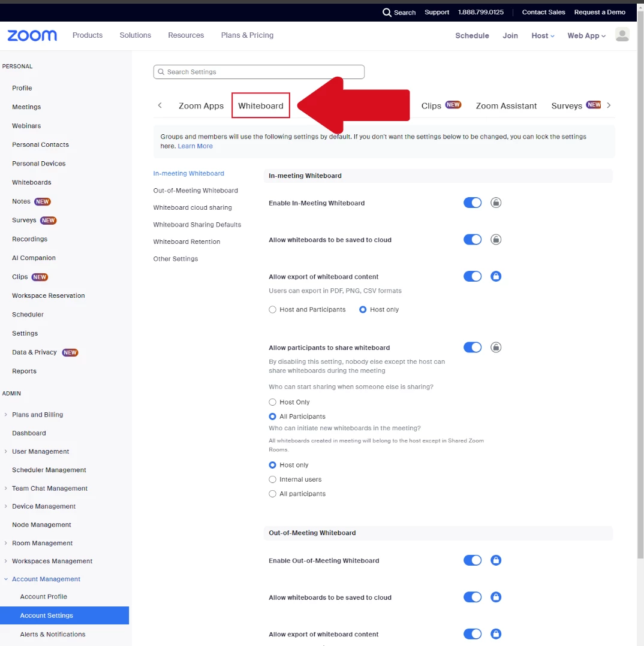This screenshot has height=646, width=644.
Task: Click NEW badge beside Data & Privacy
Action: [70, 352]
